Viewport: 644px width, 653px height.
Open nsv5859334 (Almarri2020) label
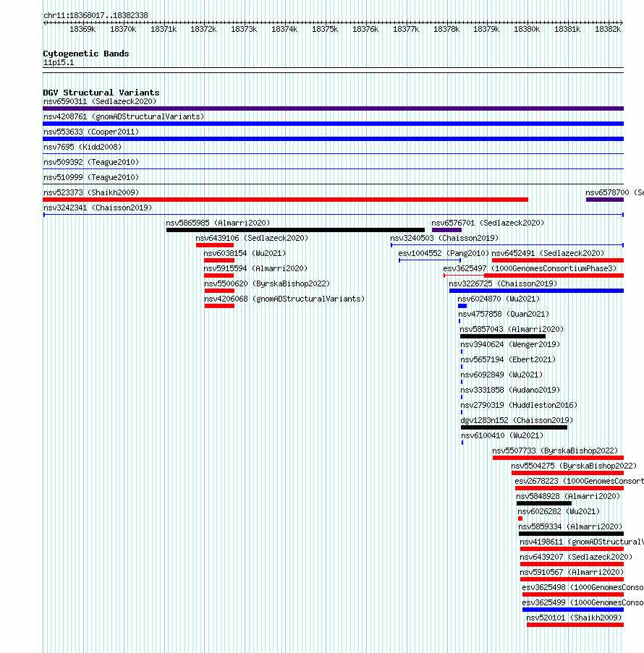571,527
